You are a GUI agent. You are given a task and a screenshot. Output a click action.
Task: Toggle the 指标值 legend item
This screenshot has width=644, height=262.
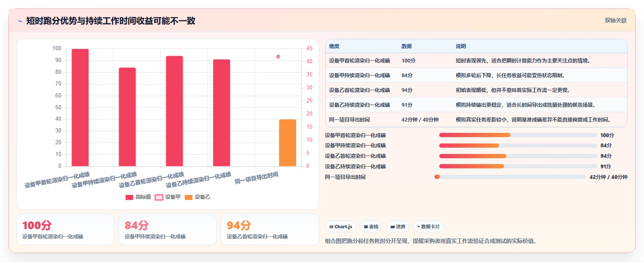point(138,197)
